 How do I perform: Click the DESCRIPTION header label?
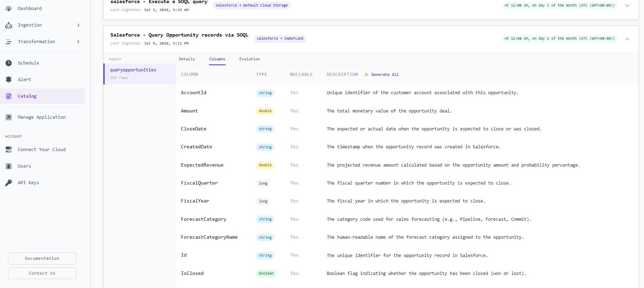[342, 75]
